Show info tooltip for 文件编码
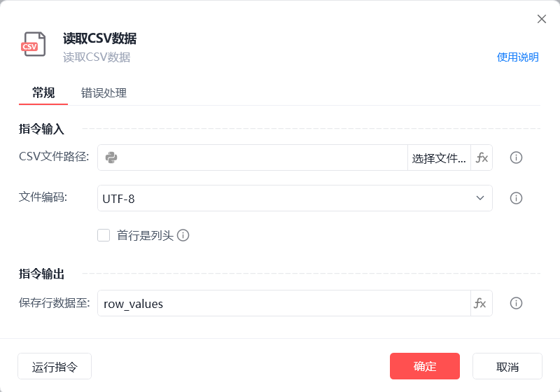Screen dimensions: 560x392 pos(516,198)
